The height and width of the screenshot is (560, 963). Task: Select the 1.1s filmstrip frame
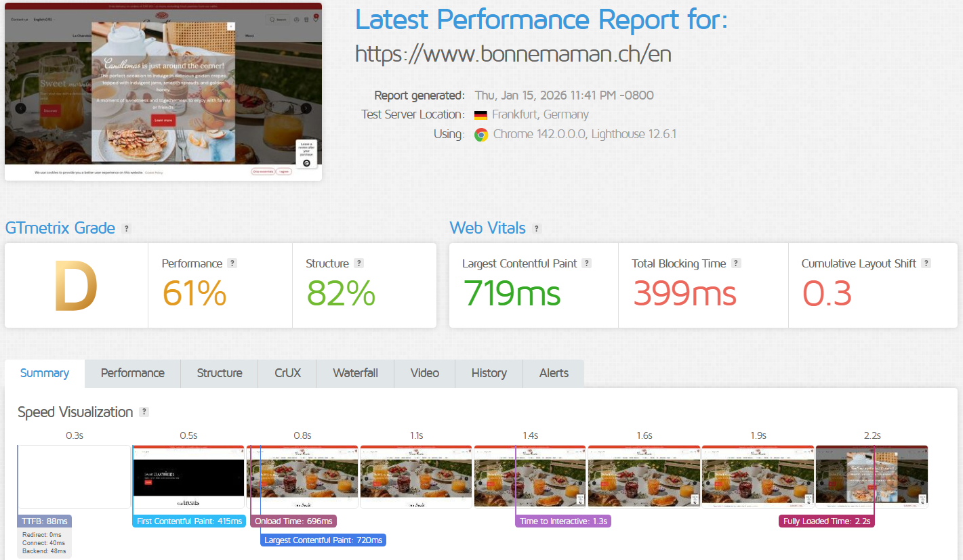[416, 477]
